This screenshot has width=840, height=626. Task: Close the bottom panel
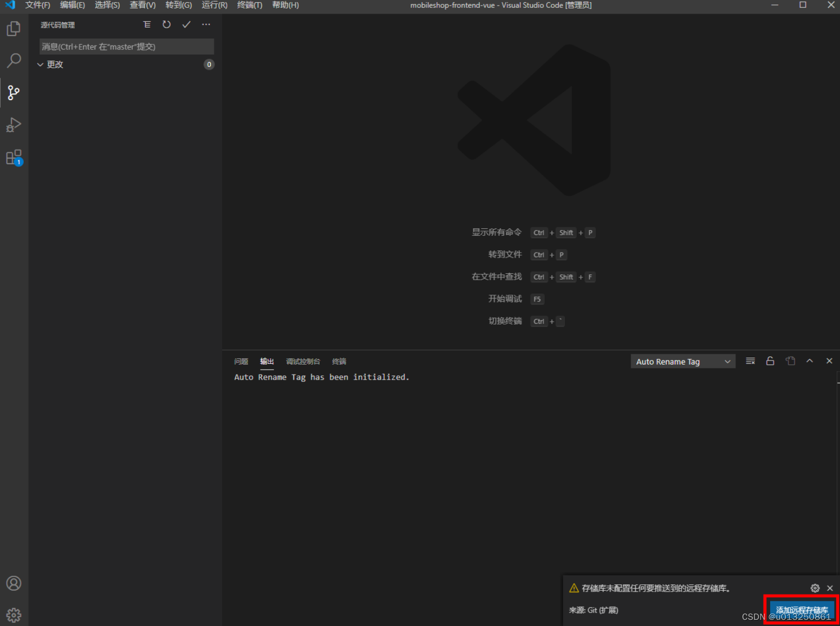829,361
